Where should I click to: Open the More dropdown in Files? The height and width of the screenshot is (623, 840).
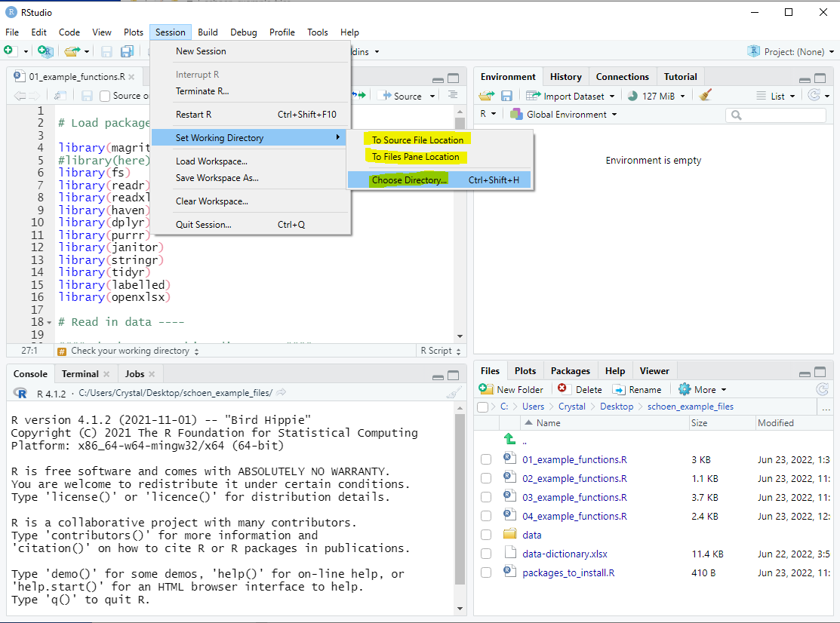coord(703,390)
